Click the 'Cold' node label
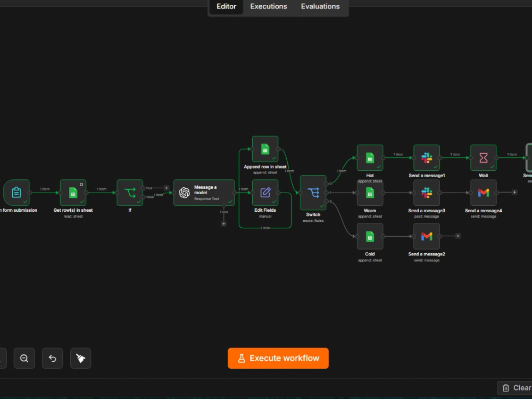Screen dimensions: 532x399 point(370,254)
